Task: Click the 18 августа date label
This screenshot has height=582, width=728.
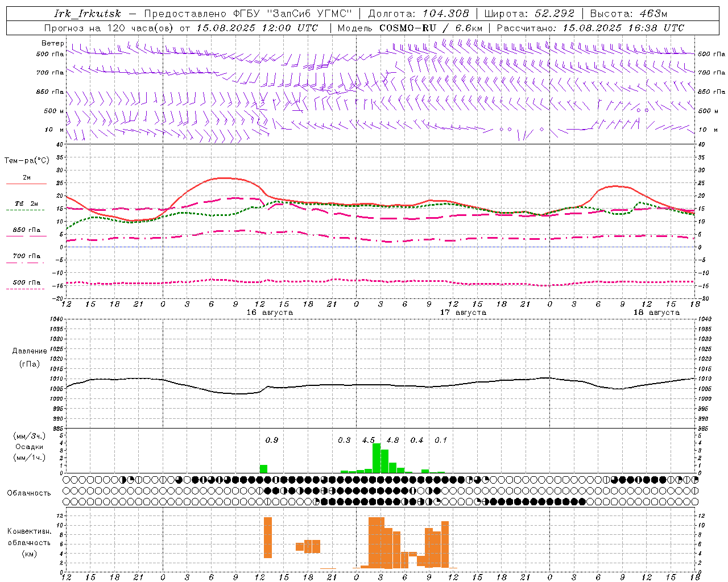Action: tap(656, 313)
